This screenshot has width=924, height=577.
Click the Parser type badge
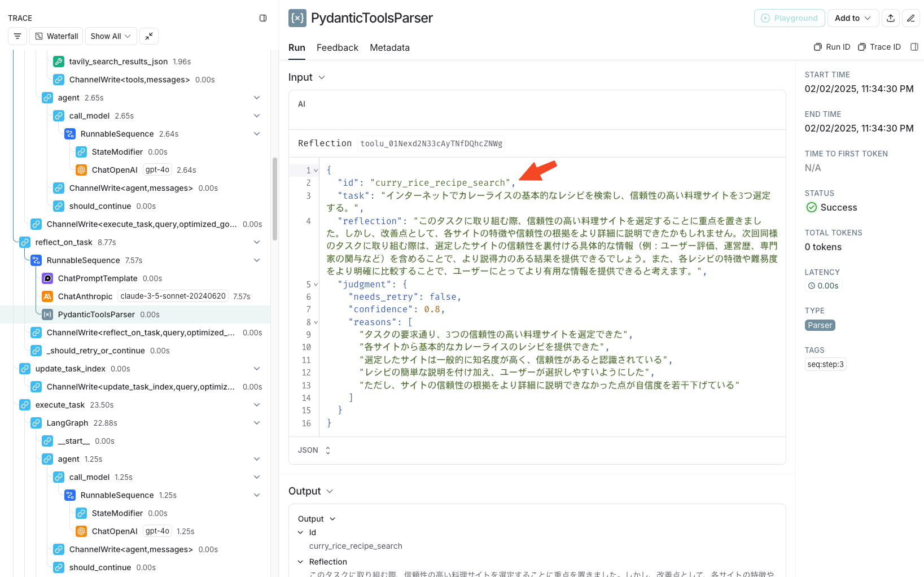pyautogui.click(x=820, y=325)
